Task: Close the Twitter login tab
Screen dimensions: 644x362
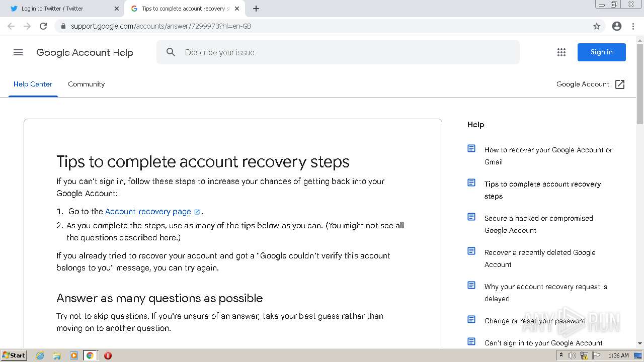Action: click(x=117, y=9)
